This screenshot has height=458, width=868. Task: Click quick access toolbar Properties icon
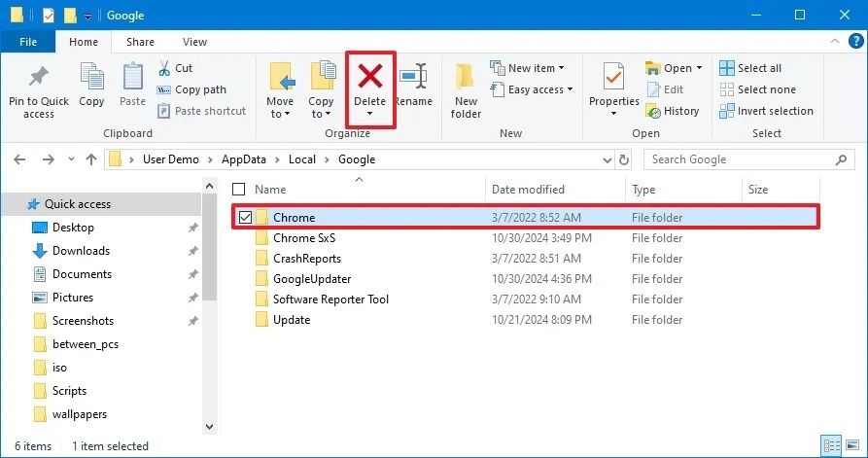[49, 15]
